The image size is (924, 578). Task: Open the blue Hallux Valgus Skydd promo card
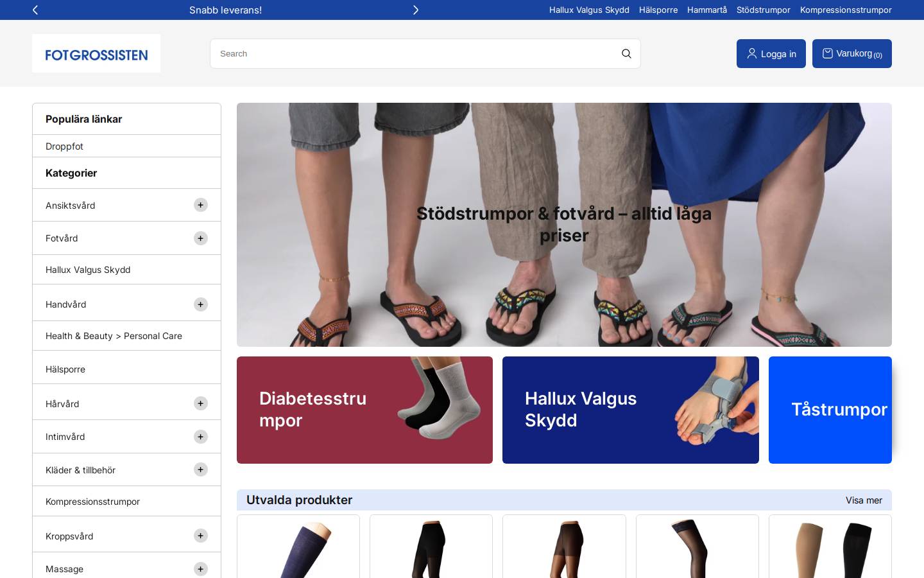tap(631, 410)
